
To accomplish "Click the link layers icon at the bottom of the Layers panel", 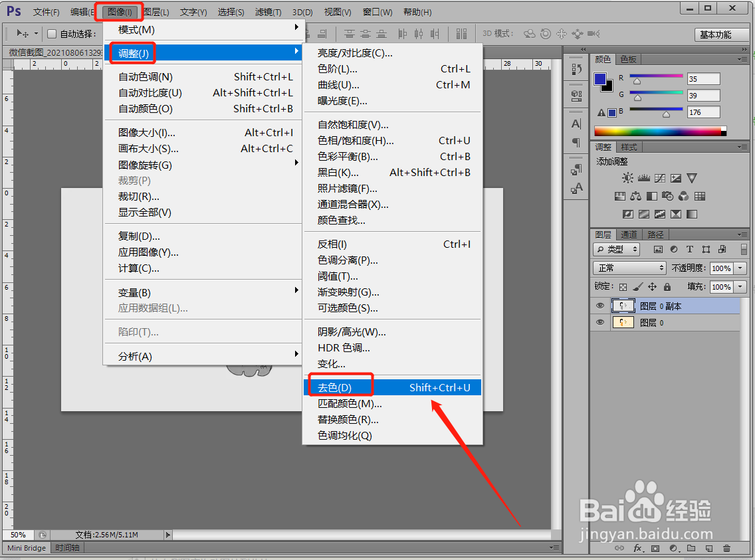I will click(x=619, y=549).
